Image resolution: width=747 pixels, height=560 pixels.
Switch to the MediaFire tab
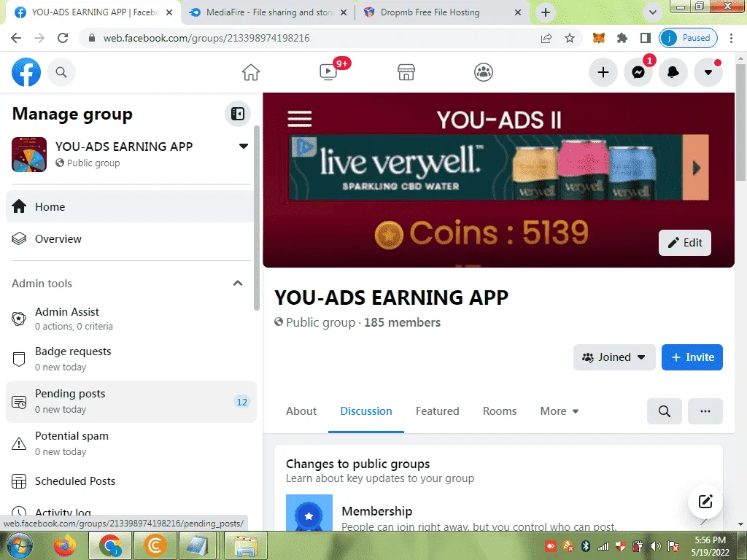[269, 12]
